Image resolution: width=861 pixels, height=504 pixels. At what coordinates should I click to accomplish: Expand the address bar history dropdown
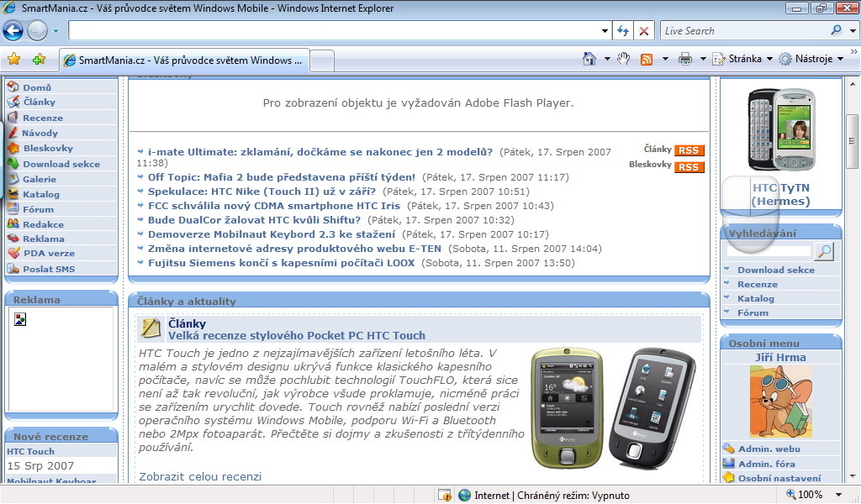click(x=605, y=31)
